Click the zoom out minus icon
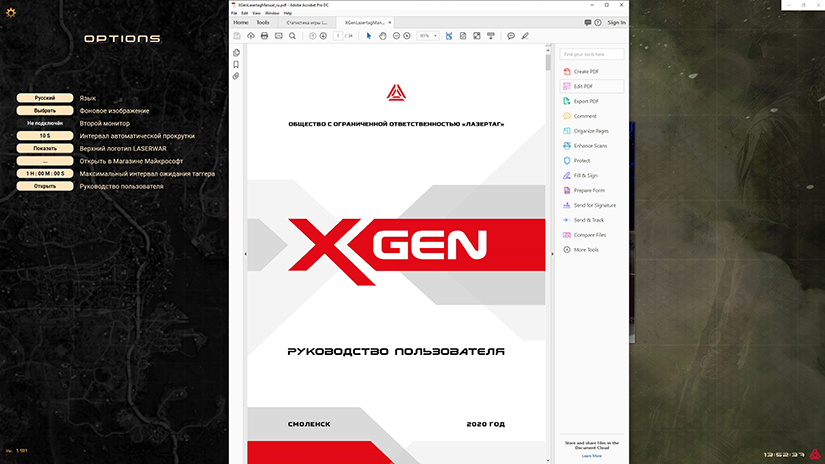 click(396, 36)
